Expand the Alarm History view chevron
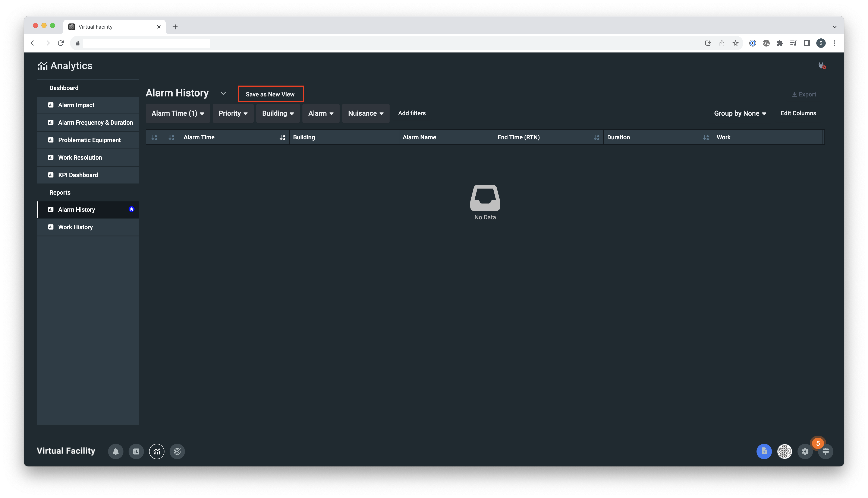The width and height of the screenshot is (868, 498). tap(223, 93)
